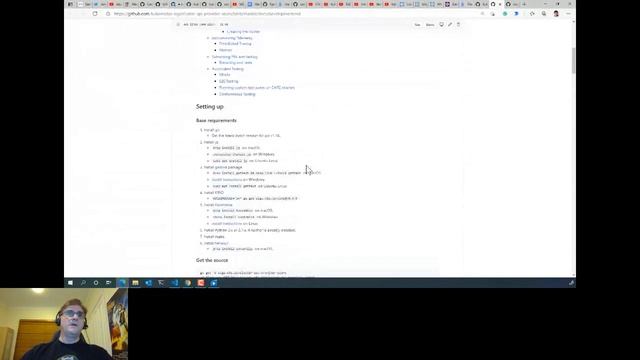The image size is (640, 360).
Task: Edit this file with the pencil icon
Action: point(450,24)
